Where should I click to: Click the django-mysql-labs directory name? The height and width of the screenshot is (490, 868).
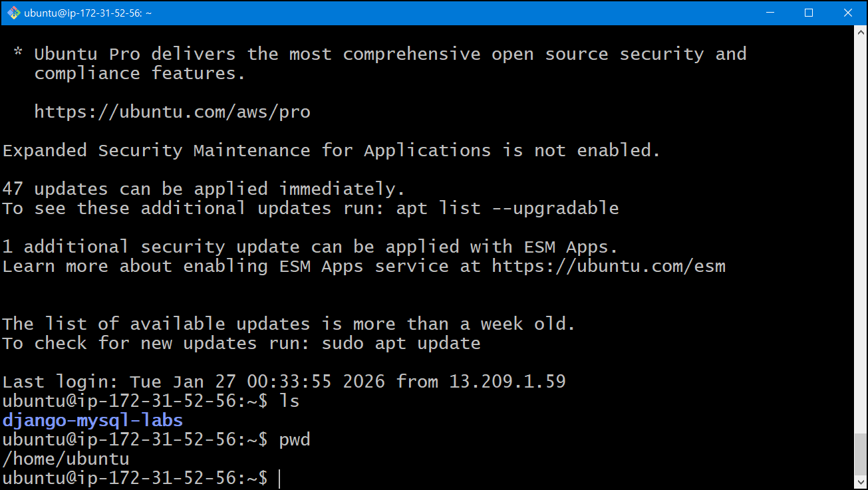[x=92, y=420]
